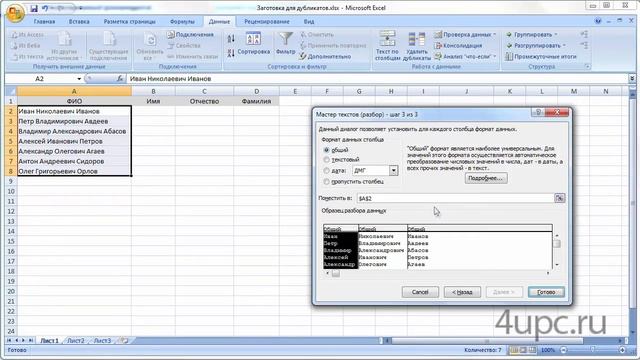The height and width of the screenshot is (360, 640).
Task: Launch Текст по столбцам wizard
Action: click(x=387, y=46)
